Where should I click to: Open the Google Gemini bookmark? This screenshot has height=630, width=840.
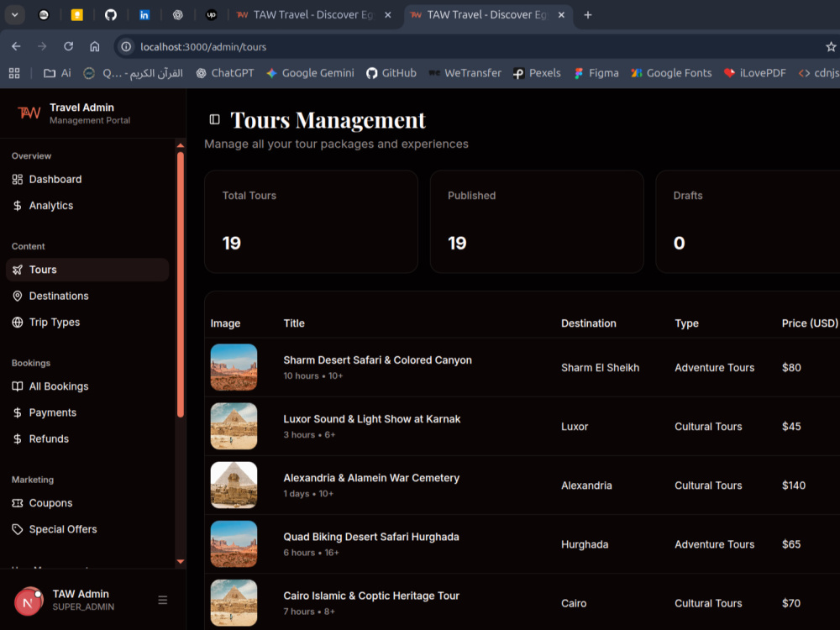[310, 73]
